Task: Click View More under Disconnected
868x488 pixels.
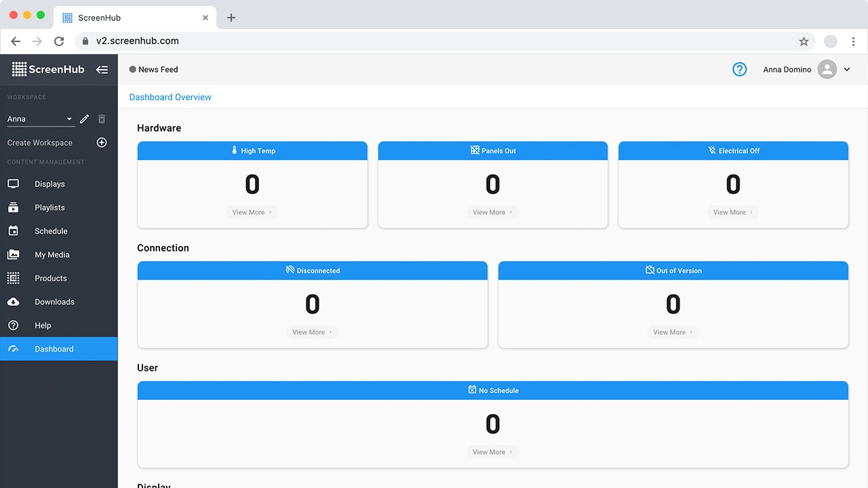Action: (x=312, y=332)
